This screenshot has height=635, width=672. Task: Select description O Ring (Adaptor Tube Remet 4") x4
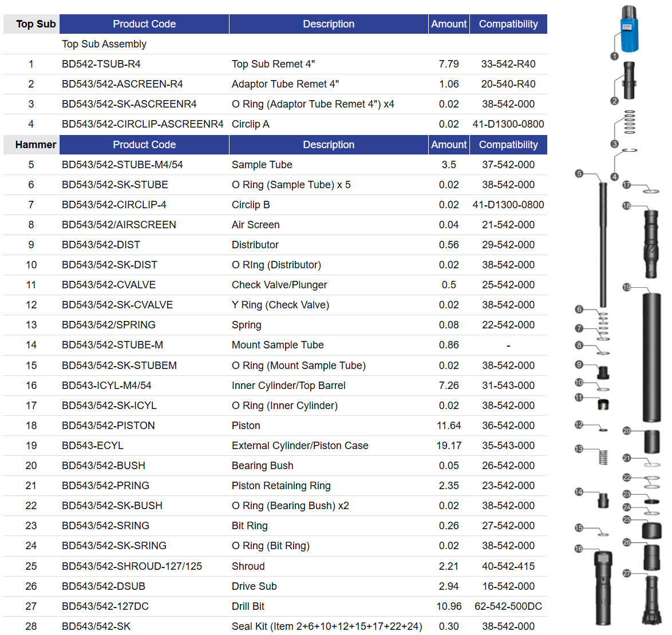coord(313,104)
